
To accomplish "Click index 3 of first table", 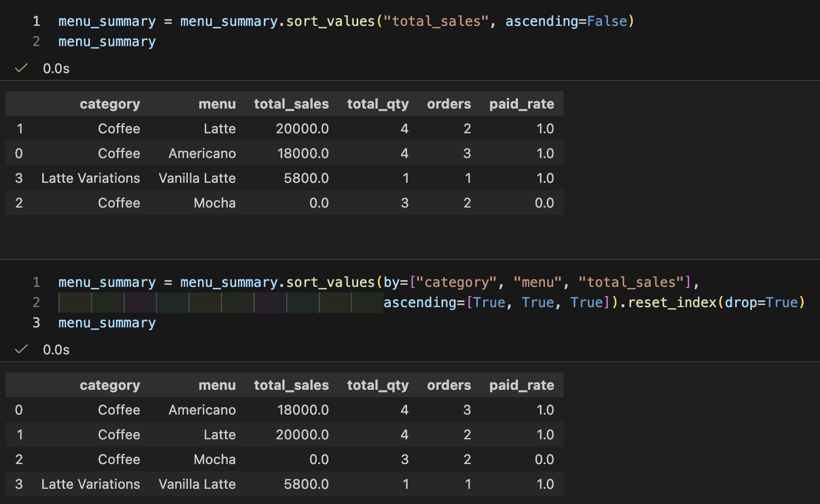I will 19,178.
